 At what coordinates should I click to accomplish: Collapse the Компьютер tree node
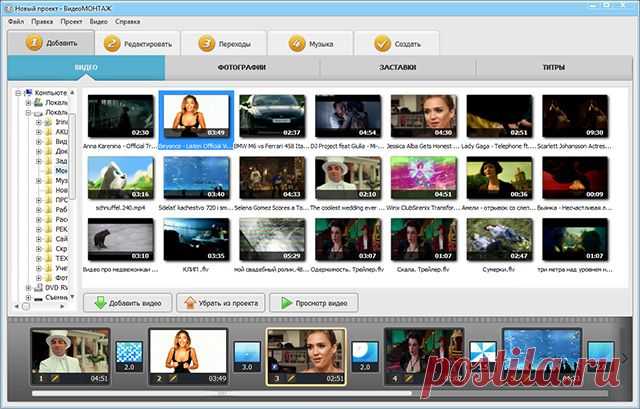pyautogui.click(x=18, y=93)
